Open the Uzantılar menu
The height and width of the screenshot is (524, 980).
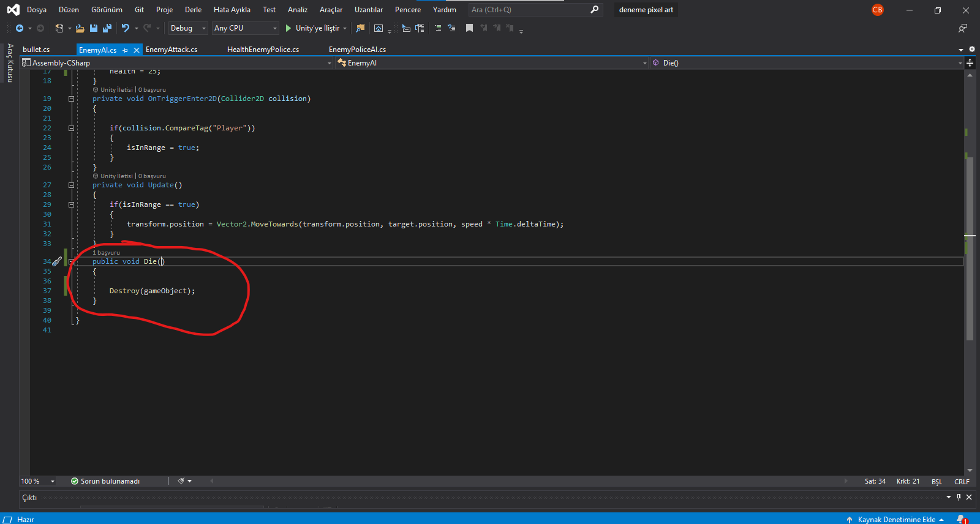(369, 10)
